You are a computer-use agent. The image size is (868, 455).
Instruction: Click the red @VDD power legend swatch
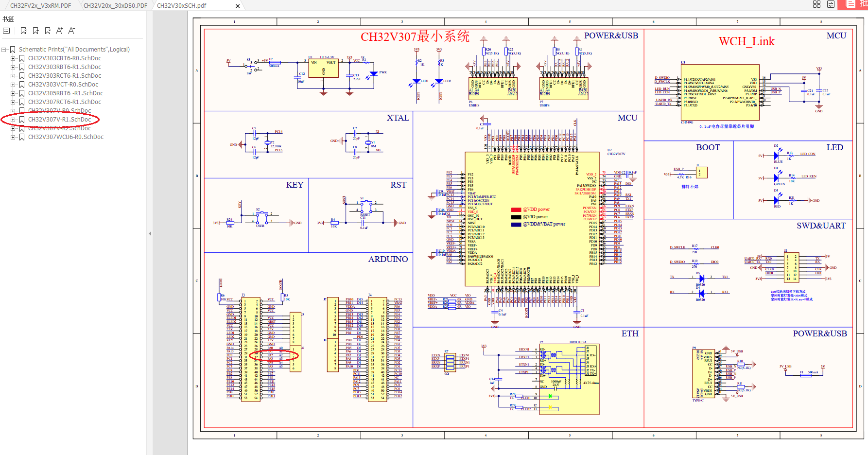516,210
